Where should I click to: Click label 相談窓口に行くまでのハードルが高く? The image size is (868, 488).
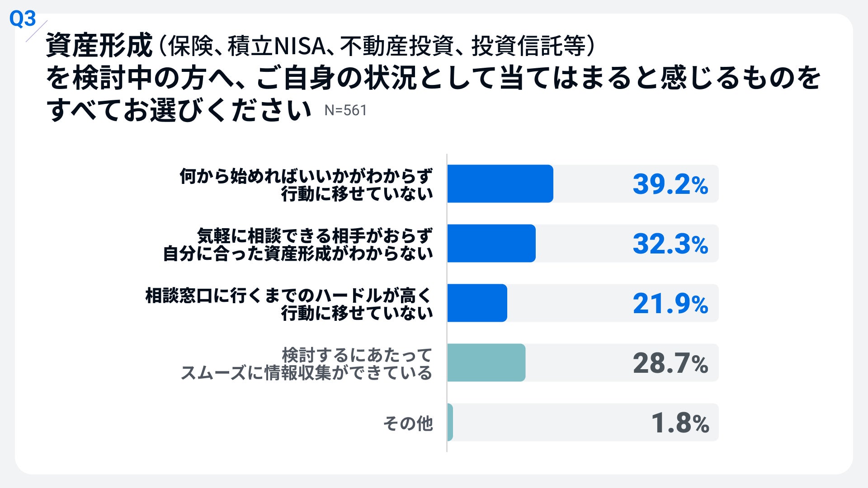click(x=289, y=296)
